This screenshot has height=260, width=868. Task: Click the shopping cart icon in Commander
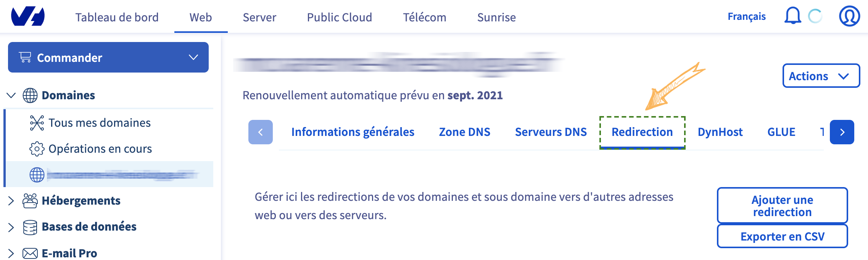click(25, 57)
